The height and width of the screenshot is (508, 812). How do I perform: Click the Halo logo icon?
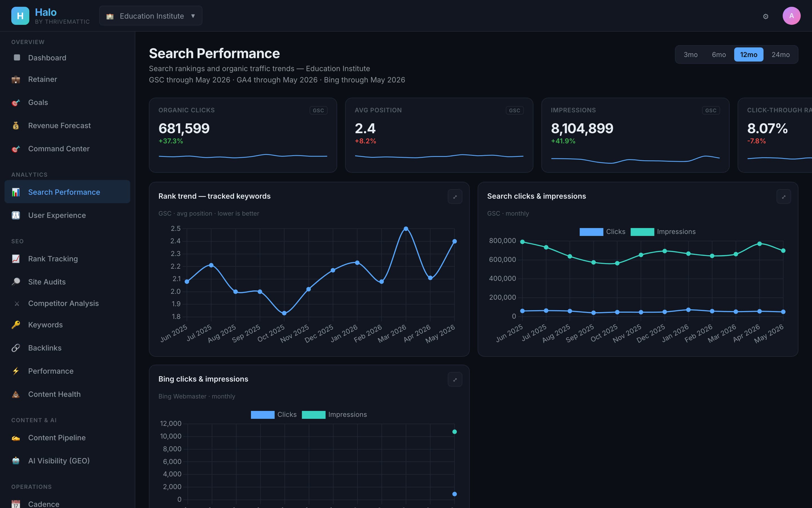(20, 16)
